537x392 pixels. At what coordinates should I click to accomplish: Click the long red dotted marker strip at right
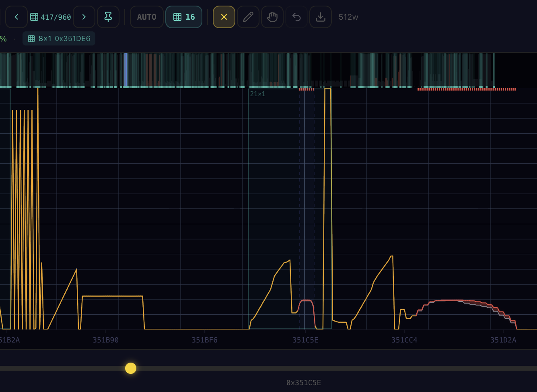coord(467,89)
